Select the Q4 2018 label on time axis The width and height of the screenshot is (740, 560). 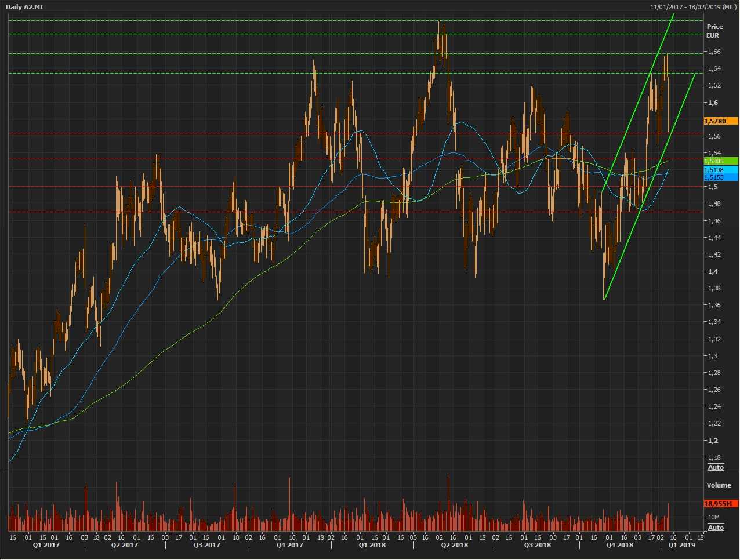tap(619, 545)
